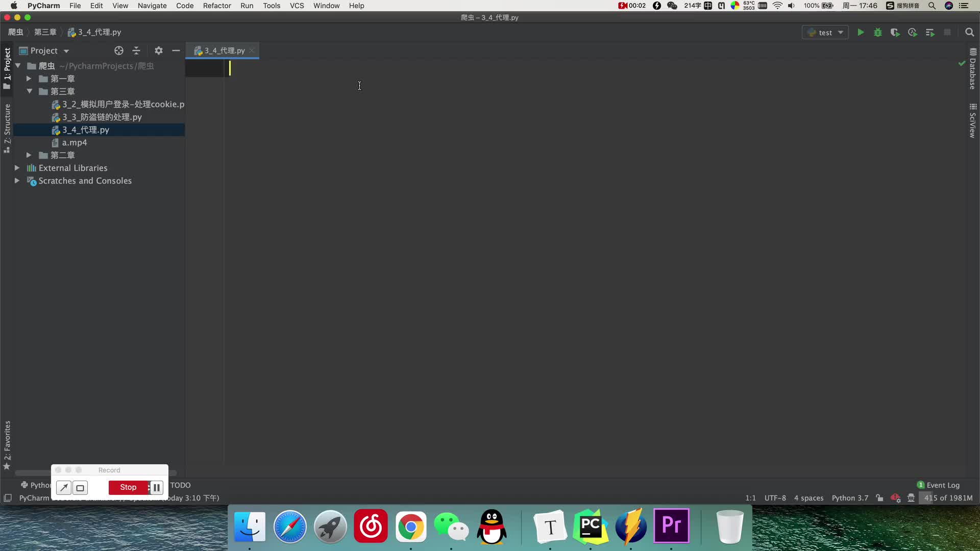Open NetEase Music from the Dock
This screenshot has width=980, height=551.
[x=371, y=526]
